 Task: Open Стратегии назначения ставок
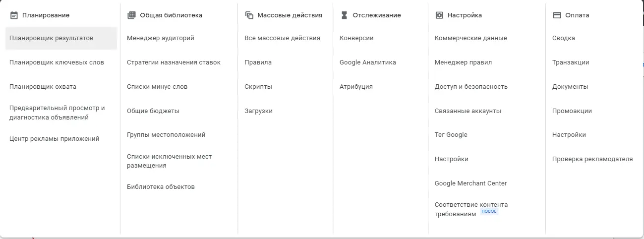174,62
